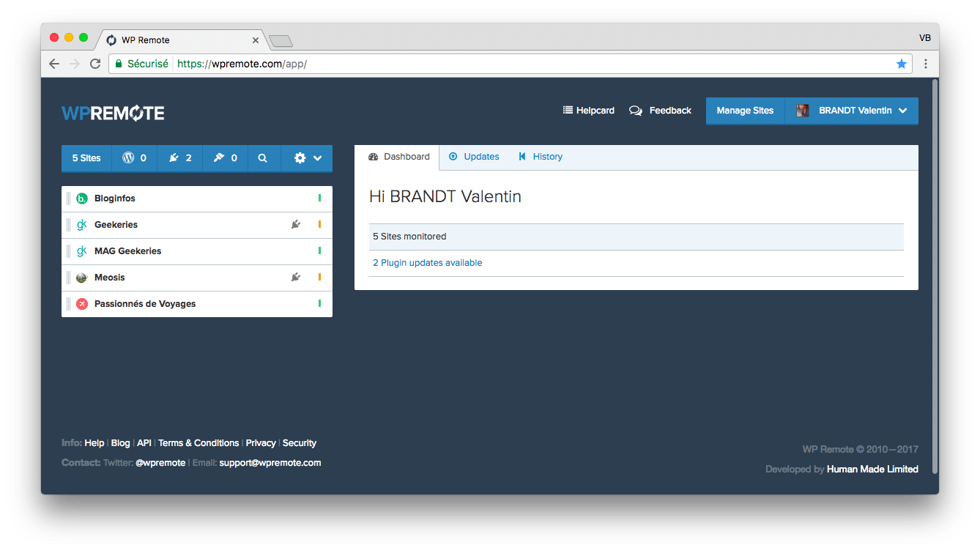Show plugin updates filter with 2
The height and width of the screenshot is (553, 980).
[x=180, y=157]
